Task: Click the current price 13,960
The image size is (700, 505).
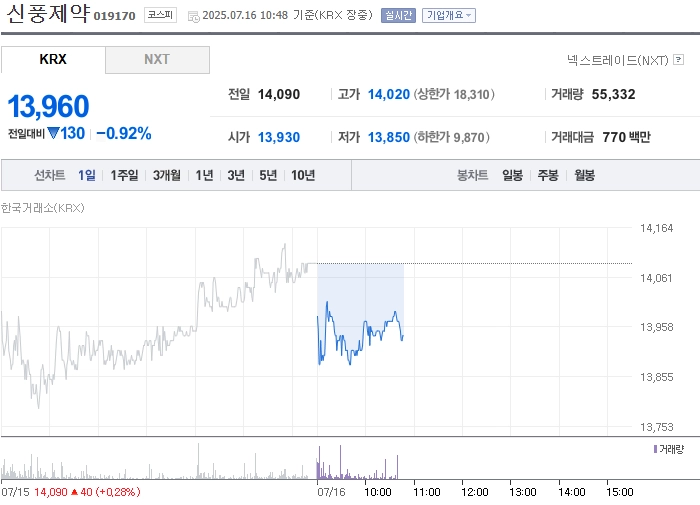Action: [x=48, y=106]
